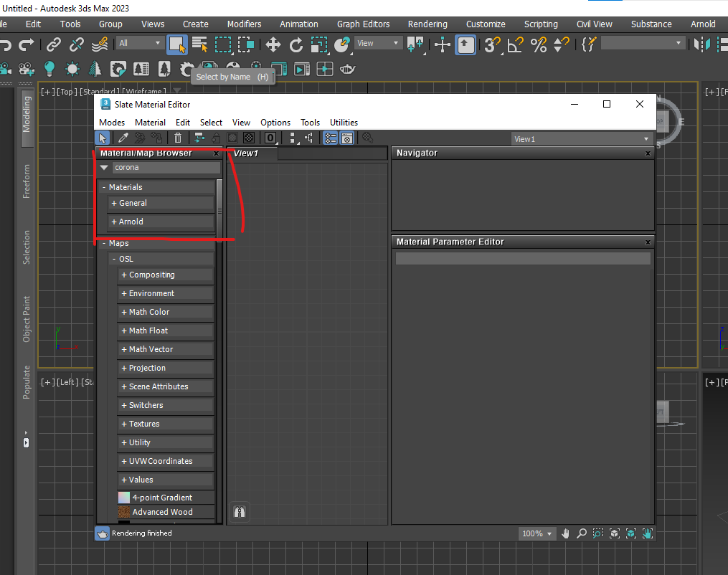Open Material/Map Browser options triangle
728x575 pixels.
click(x=104, y=168)
